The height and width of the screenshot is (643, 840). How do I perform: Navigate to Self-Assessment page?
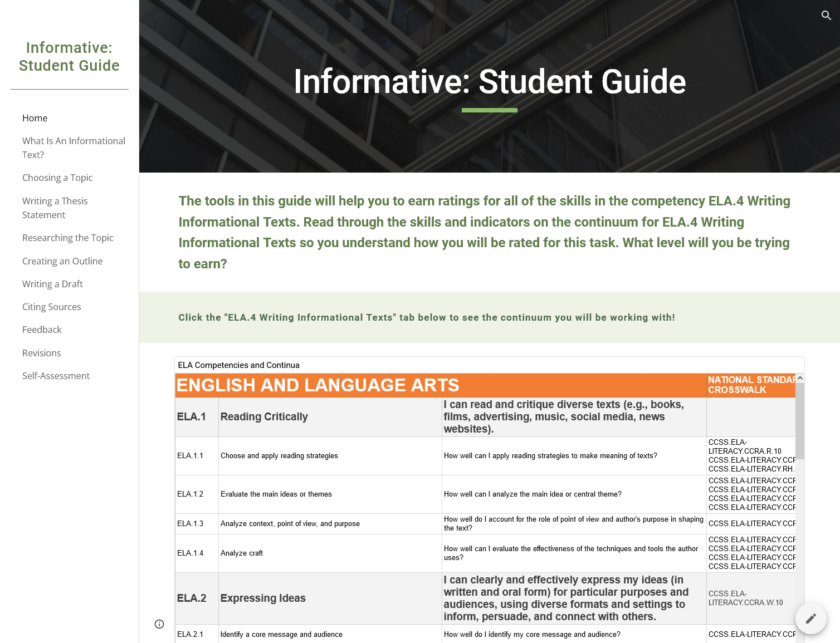(56, 376)
